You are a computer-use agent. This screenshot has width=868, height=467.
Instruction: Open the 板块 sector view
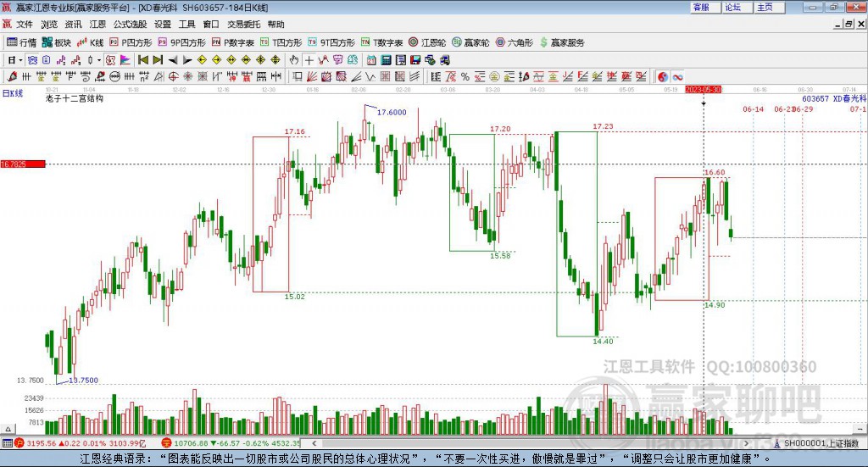tap(57, 42)
